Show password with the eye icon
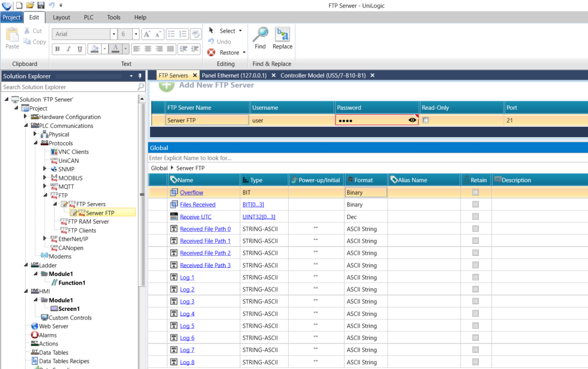Image resolution: width=588 pixels, height=369 pixels. click(412, 121)
